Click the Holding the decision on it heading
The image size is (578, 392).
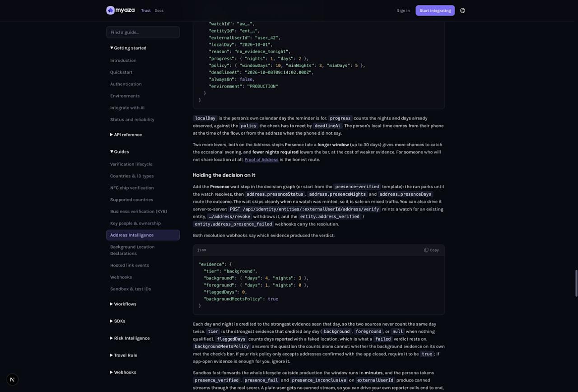tap(224, 175)
